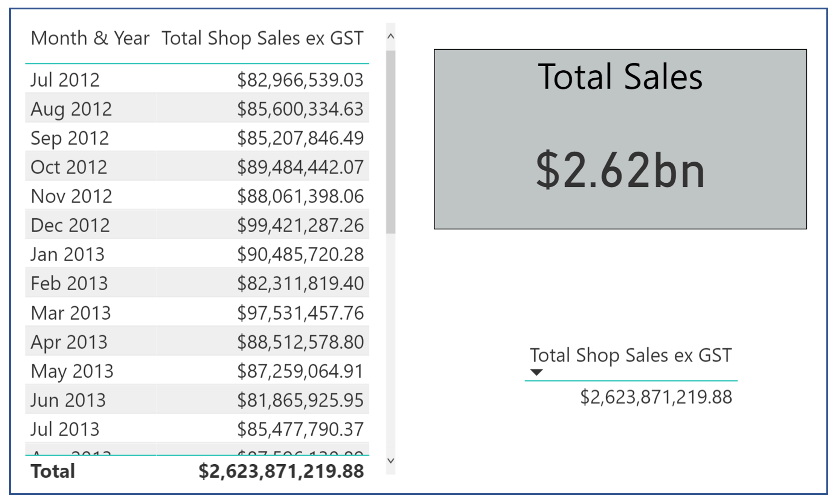Select the Aug 2012 row
The height and width of the screenshot is (504, 838).
pos(197,109)
